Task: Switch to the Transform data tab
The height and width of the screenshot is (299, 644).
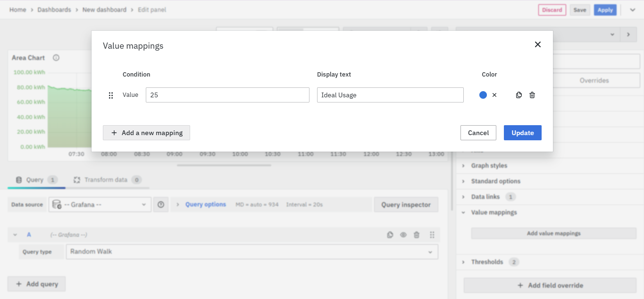Action: [x=106, y=180]
